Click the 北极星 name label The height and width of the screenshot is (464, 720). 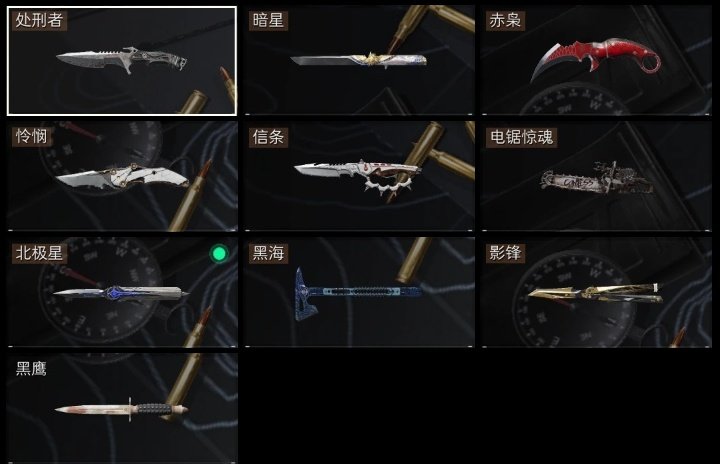click(x=39, y=253)
